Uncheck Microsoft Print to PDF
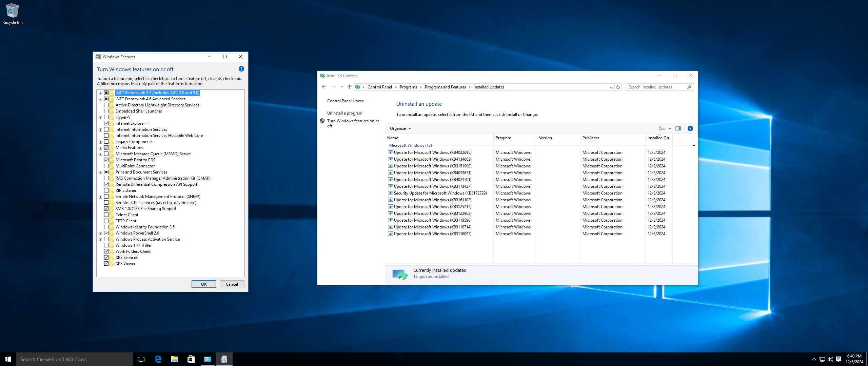868x366 pixels. coord(106,160)
